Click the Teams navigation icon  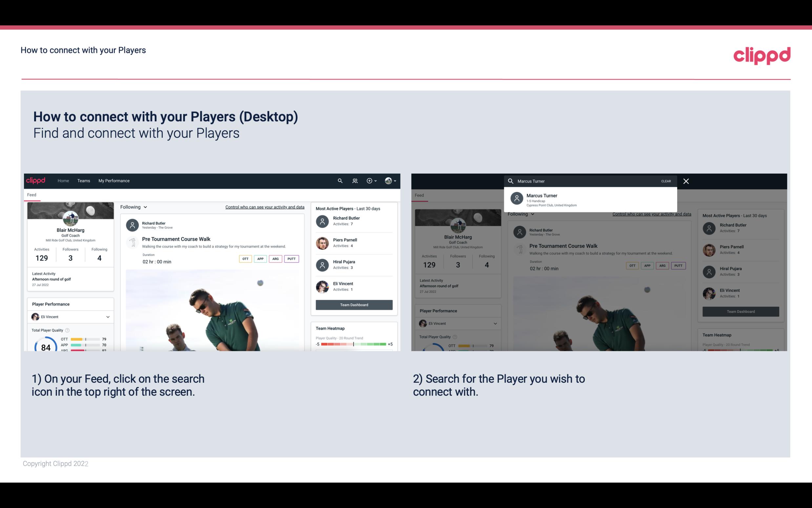tap(84, 180)
